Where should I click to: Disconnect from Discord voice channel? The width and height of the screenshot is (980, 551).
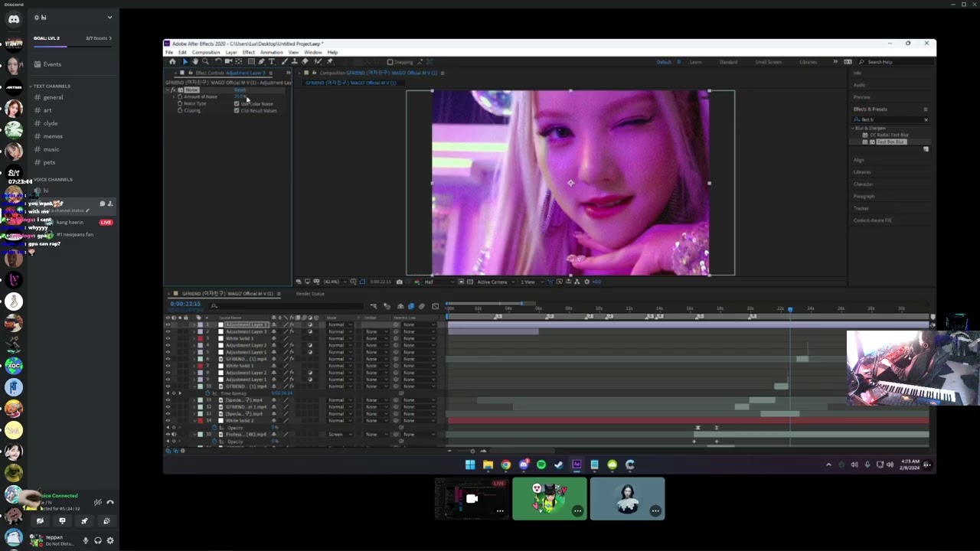(x=110, y=502)
